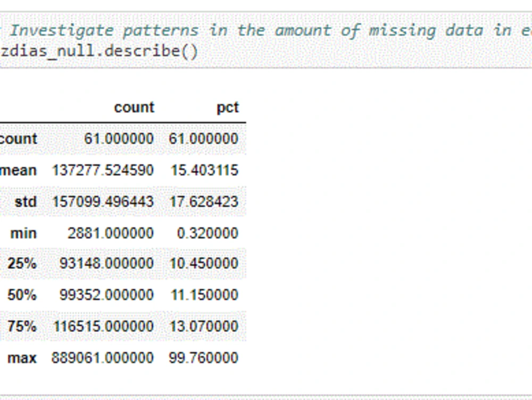Click the value 10.450000

tap(204, 263)
